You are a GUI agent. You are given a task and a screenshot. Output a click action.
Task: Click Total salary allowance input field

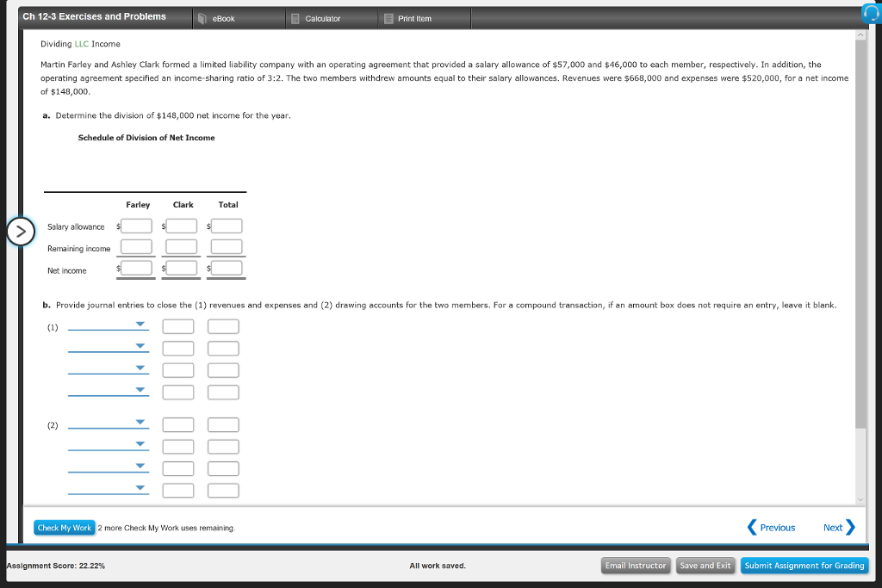[227, 226]
